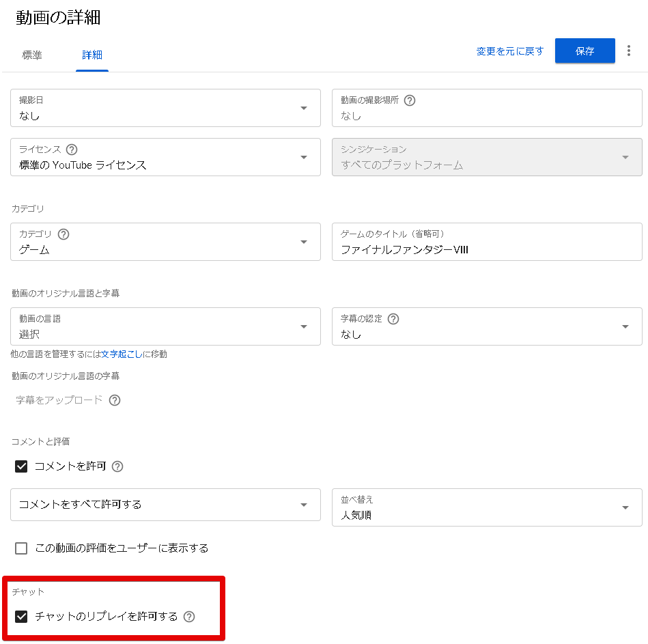648x644 pixels.
Task: Open the three-dot more options menu
Action: (628, 51)
